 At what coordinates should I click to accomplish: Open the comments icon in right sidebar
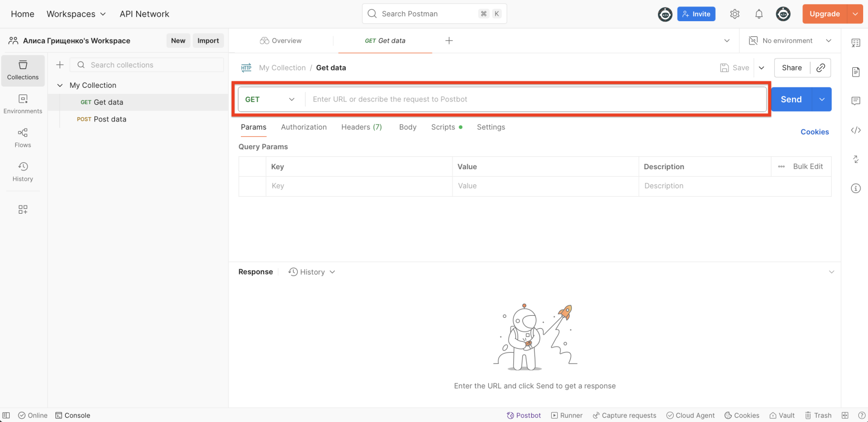tap(856, 101)
